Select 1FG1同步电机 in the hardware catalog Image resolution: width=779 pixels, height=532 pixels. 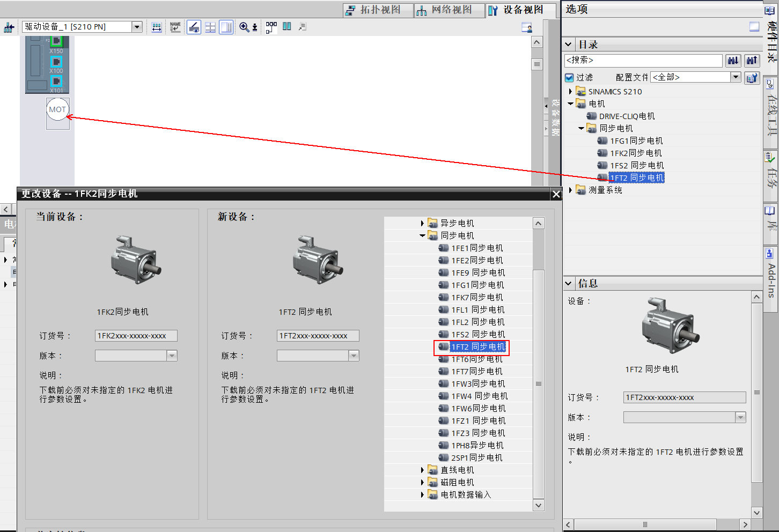point(636,141)
